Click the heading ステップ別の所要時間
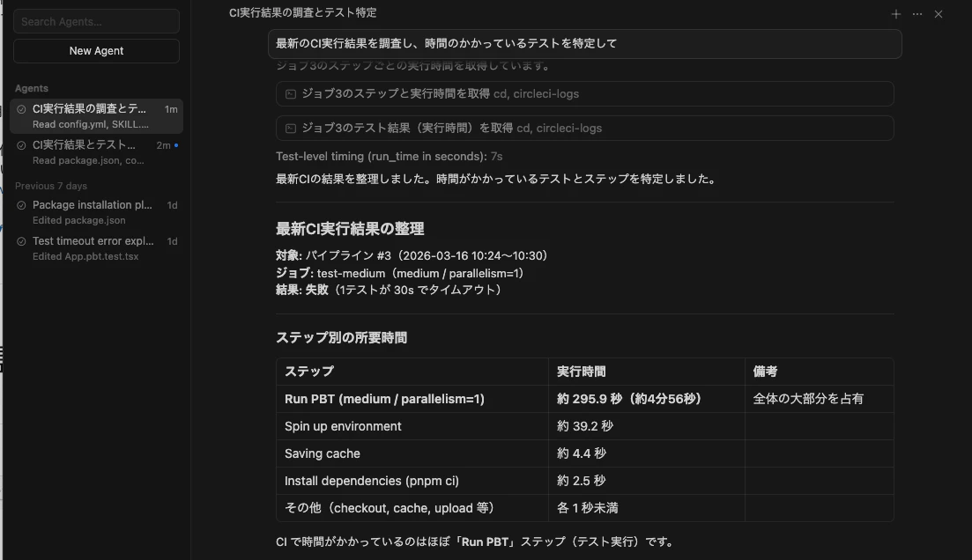 [342, 337]
